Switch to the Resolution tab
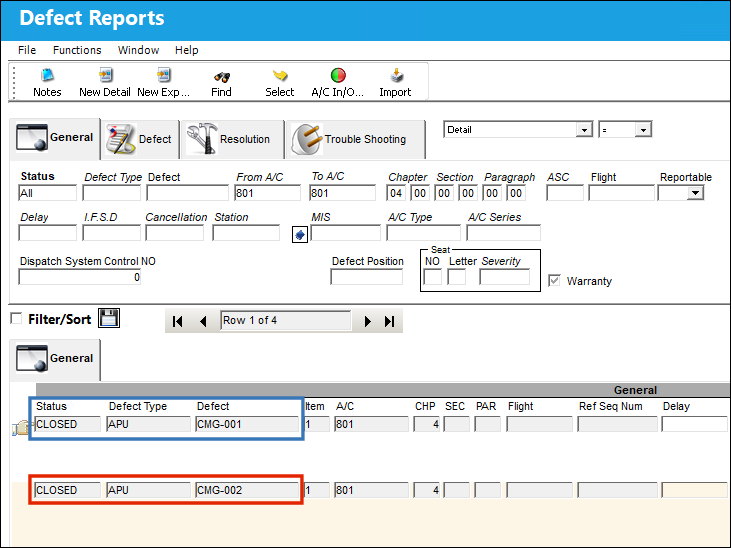731x548 pixels. (232, 139)
